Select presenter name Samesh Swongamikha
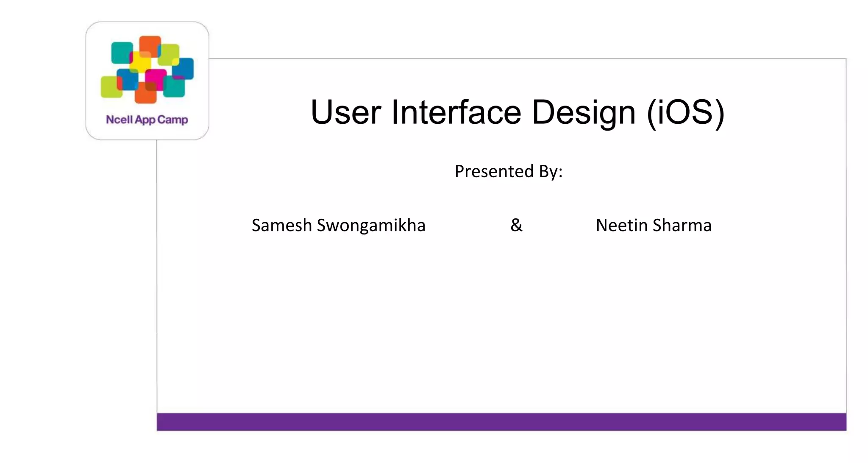Image resolution: width=868 pixels, height=463 pixels. 338,226
